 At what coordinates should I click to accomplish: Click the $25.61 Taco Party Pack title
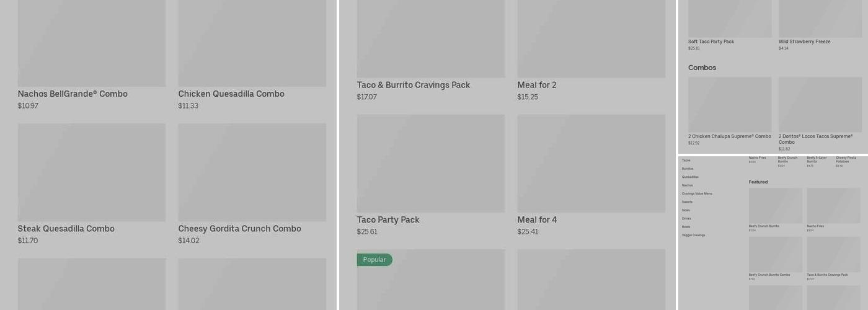[x=388, y=220]
